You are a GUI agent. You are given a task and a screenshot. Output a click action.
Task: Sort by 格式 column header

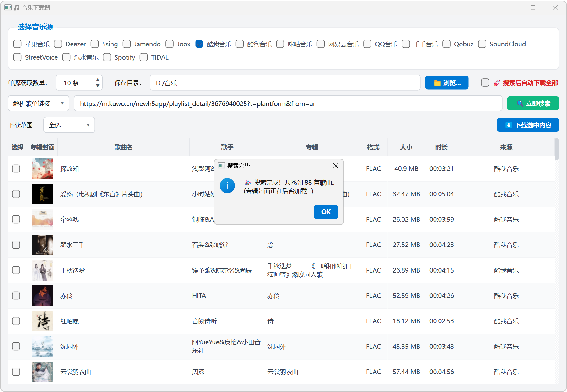pos(373,147)
